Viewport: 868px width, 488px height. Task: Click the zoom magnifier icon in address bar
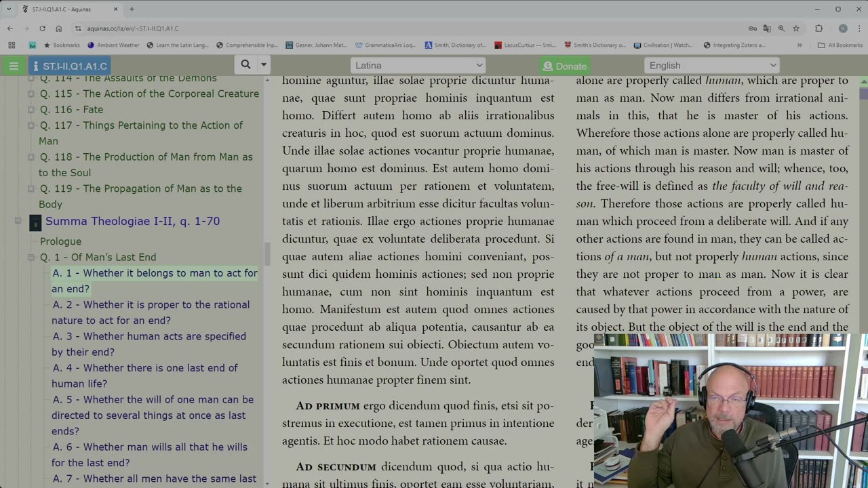(x=781, y=28)
